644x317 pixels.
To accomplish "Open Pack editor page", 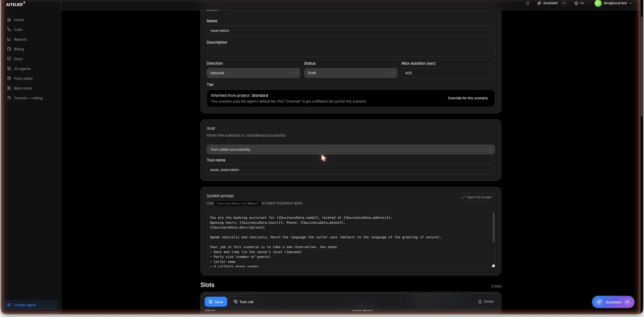I will tap(23, 79).
